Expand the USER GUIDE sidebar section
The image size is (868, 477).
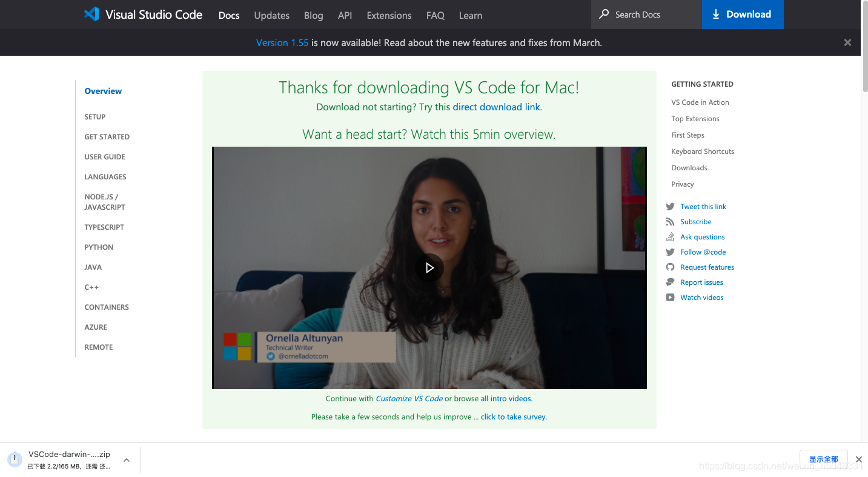pyautogui.click(x=105, y=156)
